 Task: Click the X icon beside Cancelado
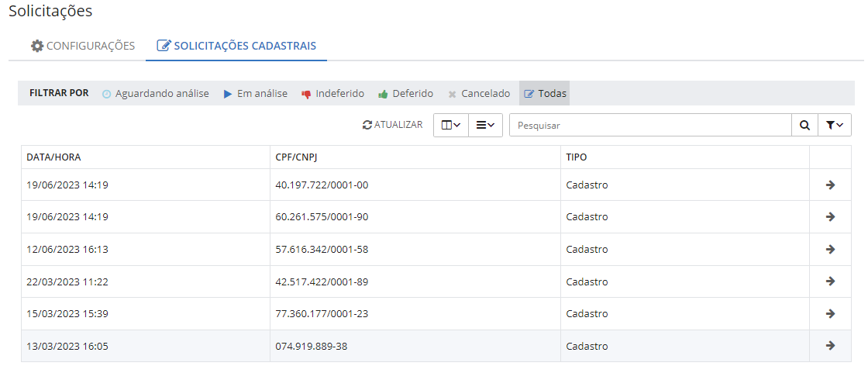[x=452, y=95]
